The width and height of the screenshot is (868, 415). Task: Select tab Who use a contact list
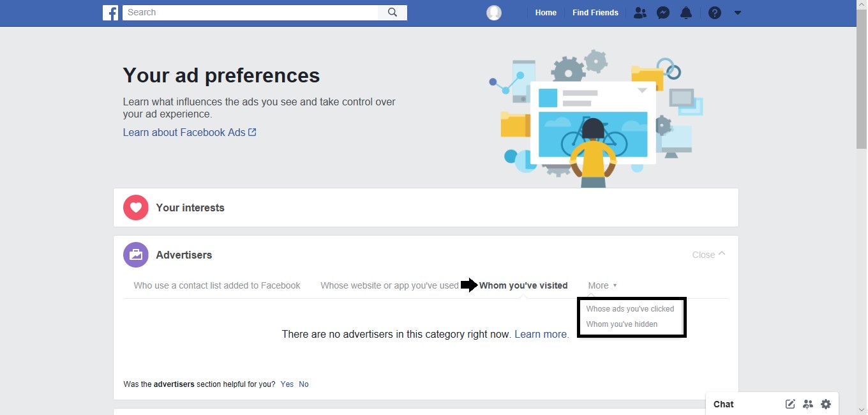tap(217, 285)
